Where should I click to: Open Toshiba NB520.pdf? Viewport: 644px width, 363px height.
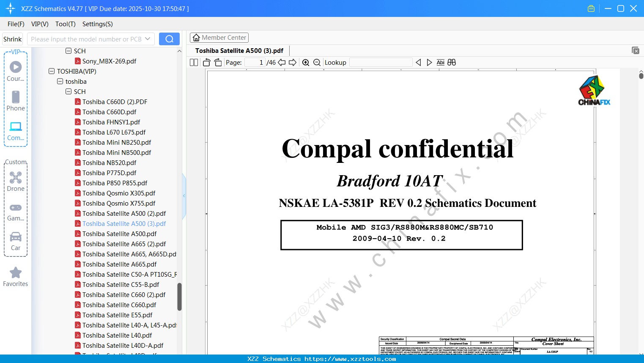pyautogui.click(x=109, y=162)
